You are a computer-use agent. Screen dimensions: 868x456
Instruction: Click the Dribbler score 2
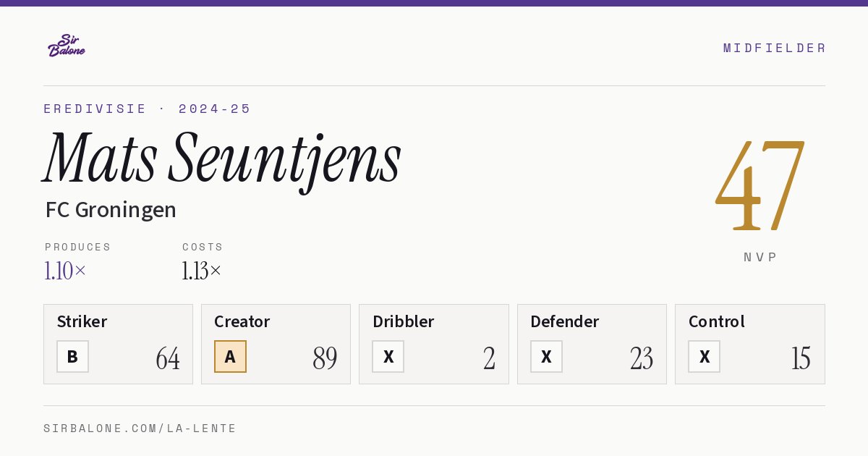tap(490, 358)
